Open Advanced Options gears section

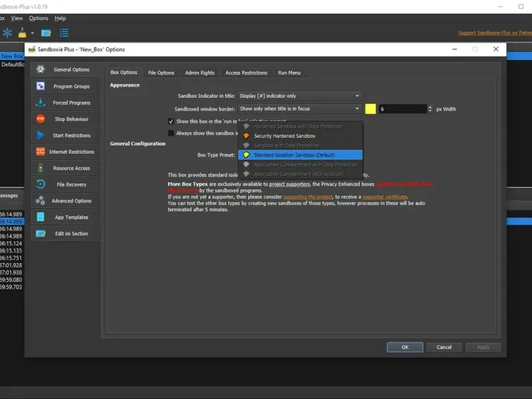pyautogui.click(x=66, y=201)
